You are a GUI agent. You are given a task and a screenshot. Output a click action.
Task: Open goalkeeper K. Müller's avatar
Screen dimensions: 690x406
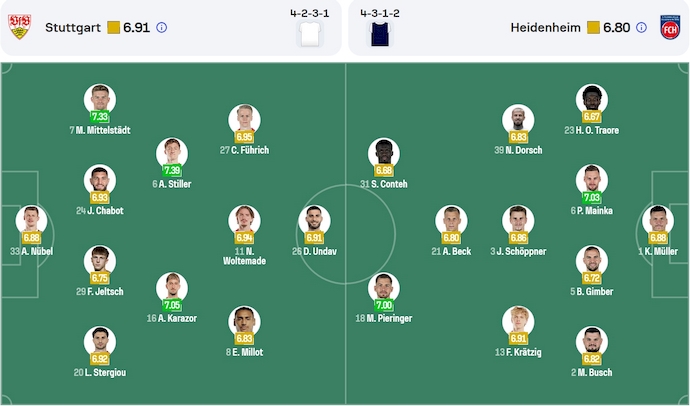point(657,218)
